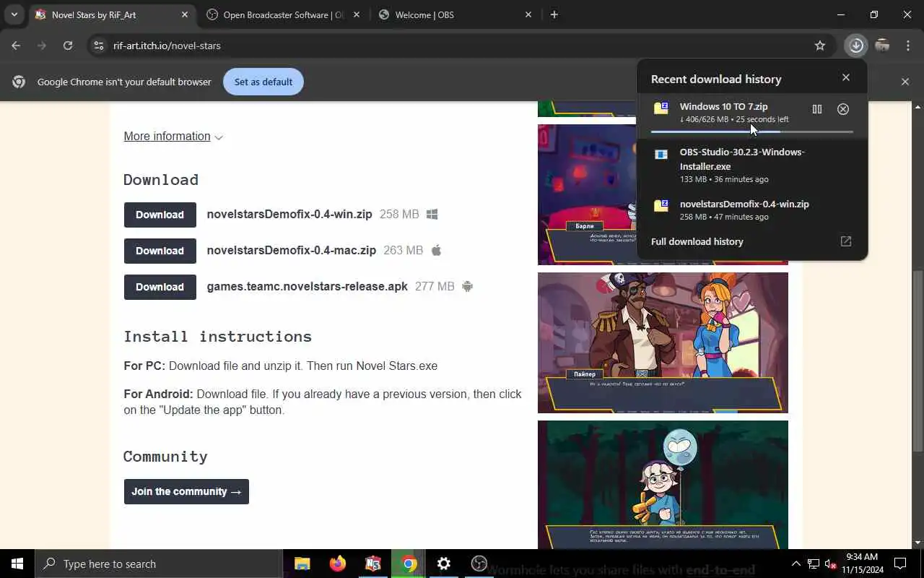This screenshot has width=924, height=578.
Task: Open full download history external link icon
Action: point(846,241)
